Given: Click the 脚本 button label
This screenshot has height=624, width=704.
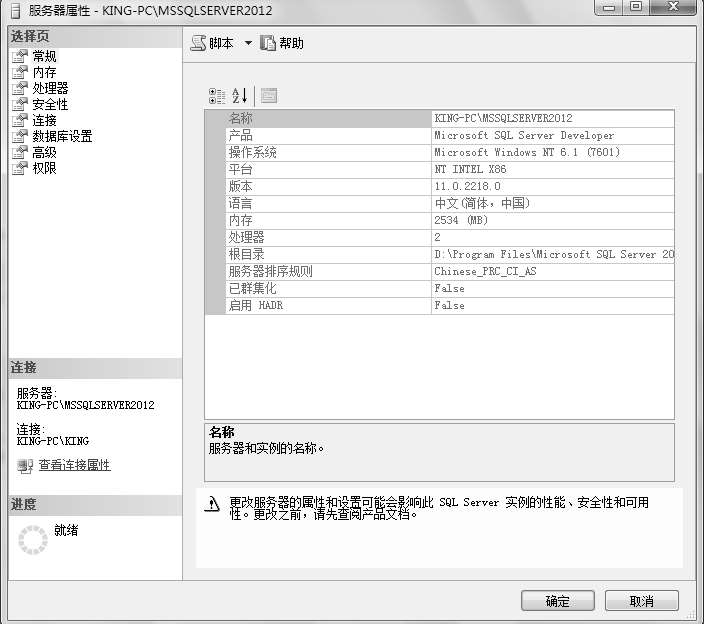Looking at the screenshot, I should pos(221,43).
